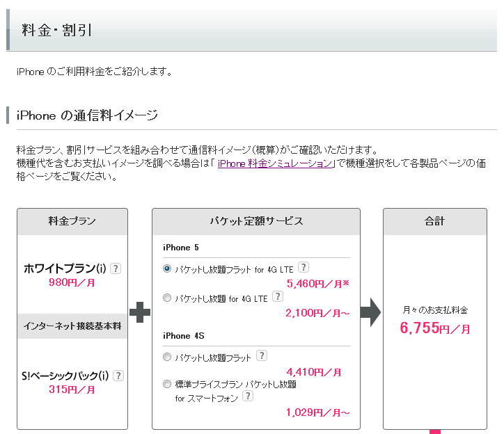The height and width of the screenshot is (434, 504).
Task: Click the 料金プラン box header
Action: 72,221
